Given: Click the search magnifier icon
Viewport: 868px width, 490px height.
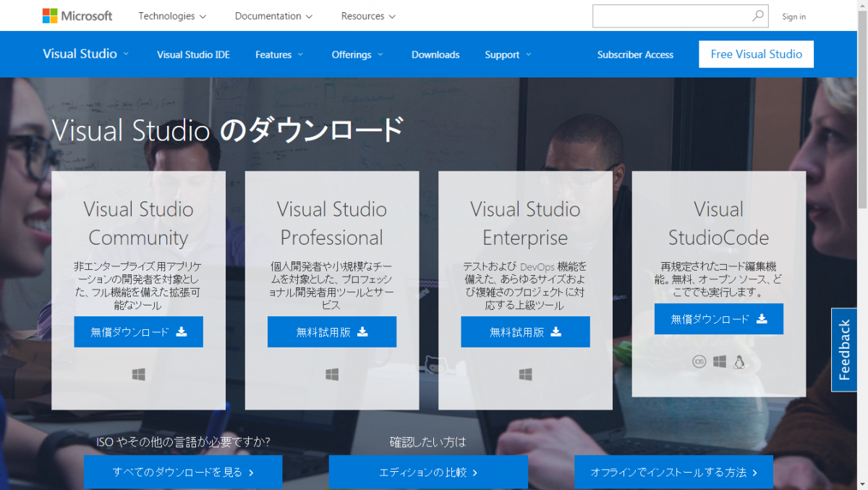Looking at the screenshot, I should pyautogui.click(x=758, y=15).
